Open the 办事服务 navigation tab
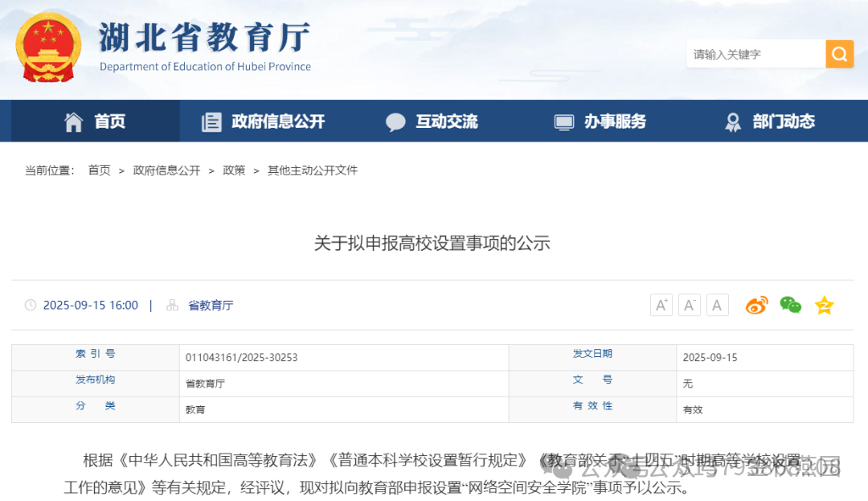The height and width of the screenshot is (501, 868). (600, 121)
